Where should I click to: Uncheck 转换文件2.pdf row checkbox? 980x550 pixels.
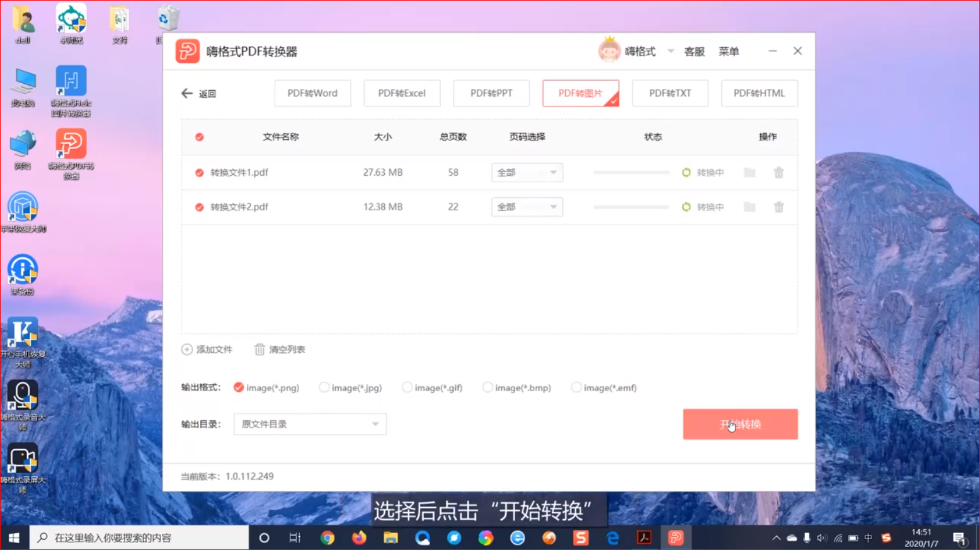(199, 207)
